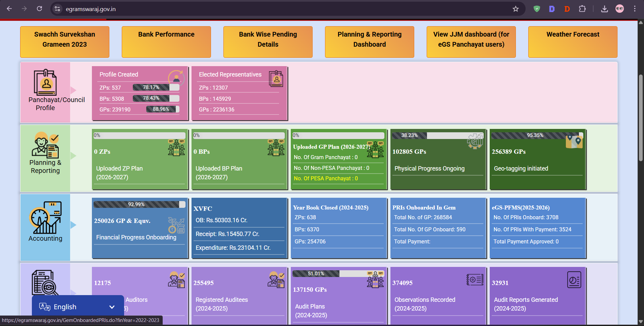Click the Accounting chart icon
This screenshot has height=326, width=644.
[x=45, y=217]
